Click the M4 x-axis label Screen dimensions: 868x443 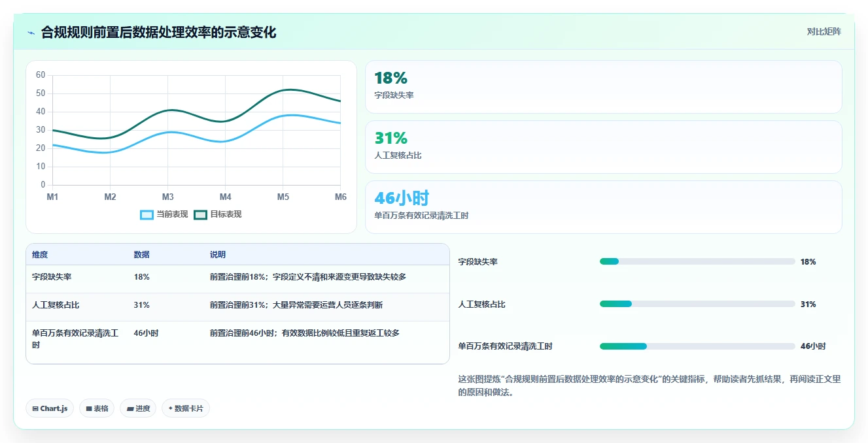[x=225, y=197]
